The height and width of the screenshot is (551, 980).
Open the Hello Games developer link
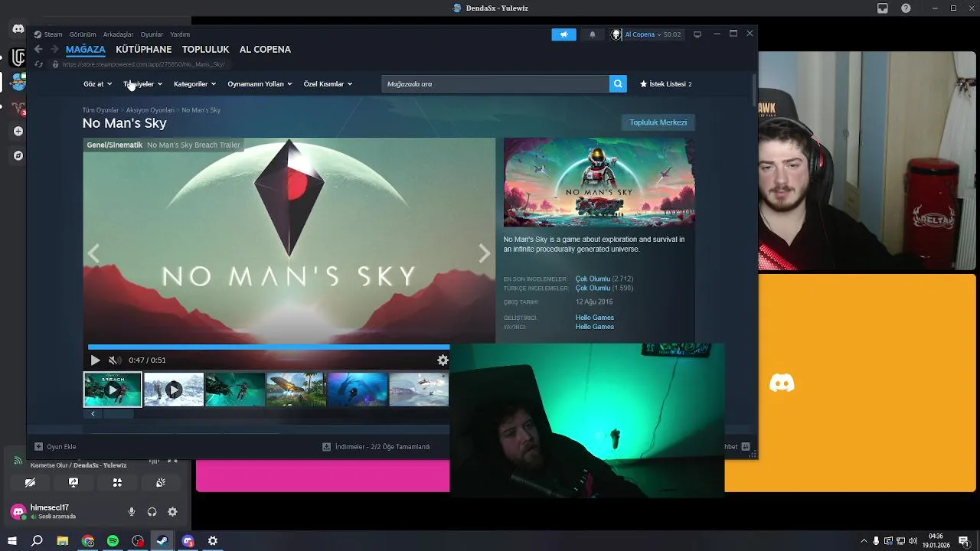pos(595,318)
